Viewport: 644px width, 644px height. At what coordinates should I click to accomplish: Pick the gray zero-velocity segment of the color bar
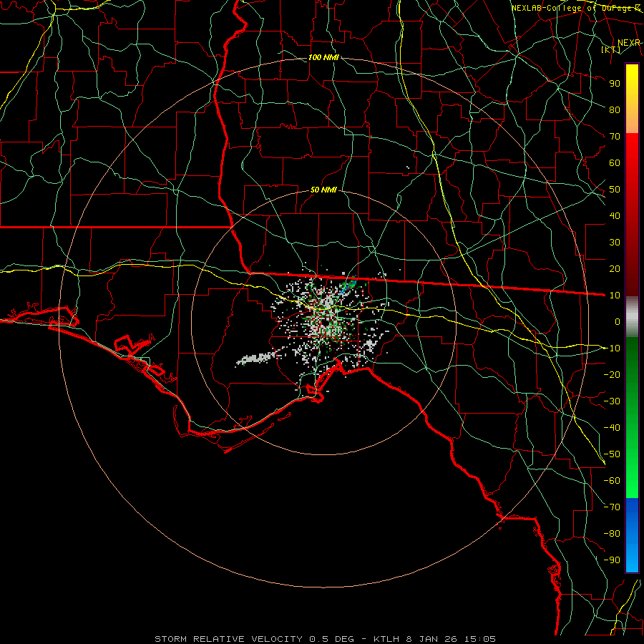click(x=632, y=317)
